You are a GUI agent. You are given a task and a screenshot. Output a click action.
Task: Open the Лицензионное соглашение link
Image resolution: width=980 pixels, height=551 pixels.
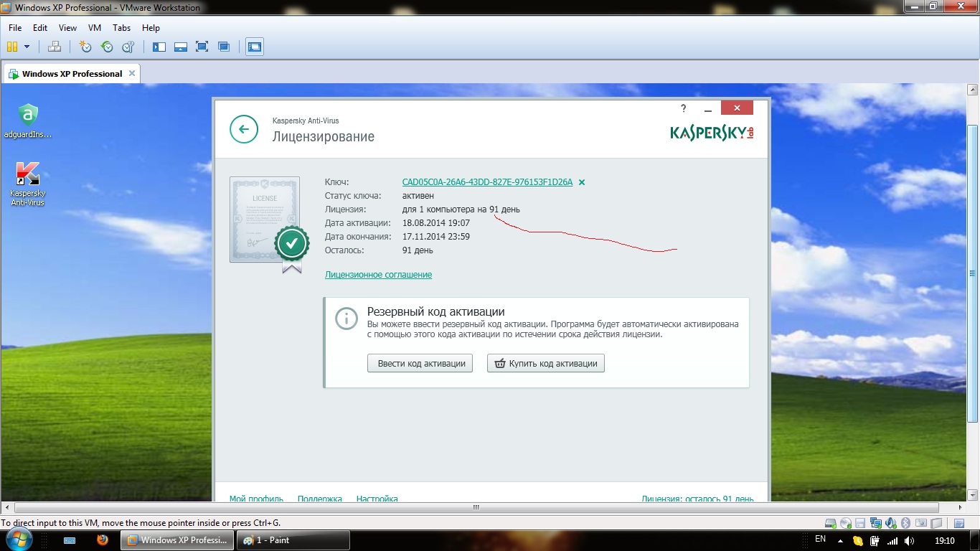coord(378,275)
